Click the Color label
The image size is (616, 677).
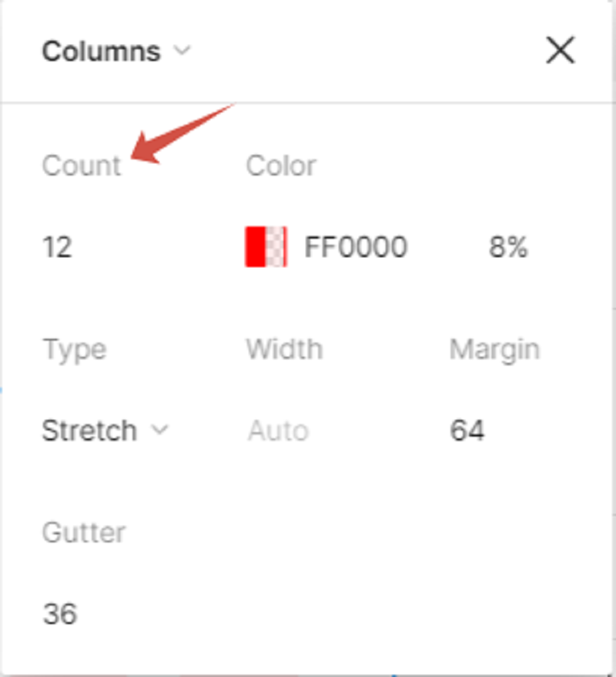coord(281,166)
